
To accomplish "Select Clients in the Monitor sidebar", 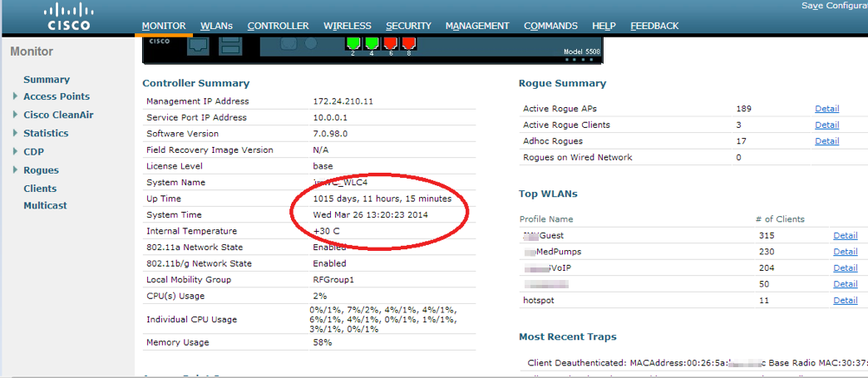I will point(40,189).
